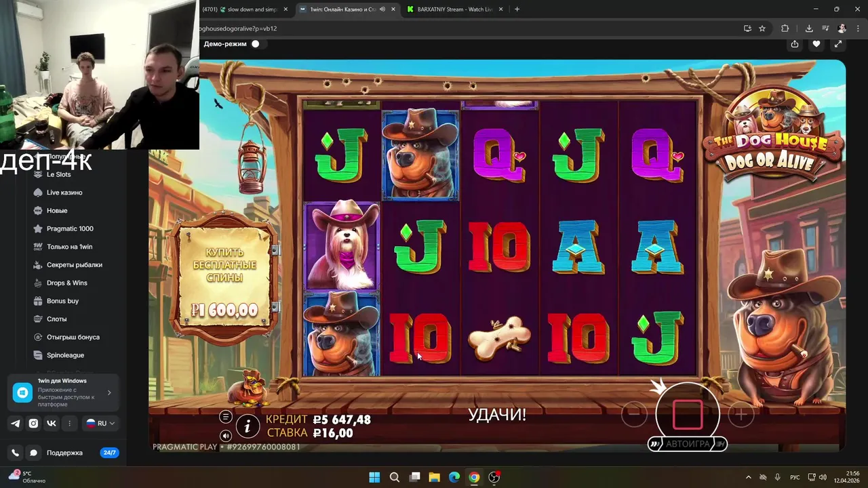Open РУС keyboard language switcher
The image size is (868, 488).
[795, 477]
